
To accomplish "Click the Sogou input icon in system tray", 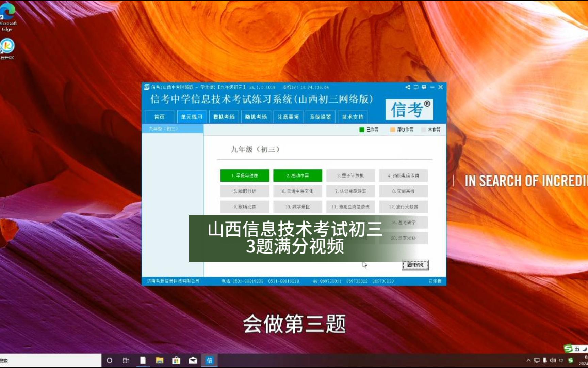I will pyautogui.click(x=571, y=360).
